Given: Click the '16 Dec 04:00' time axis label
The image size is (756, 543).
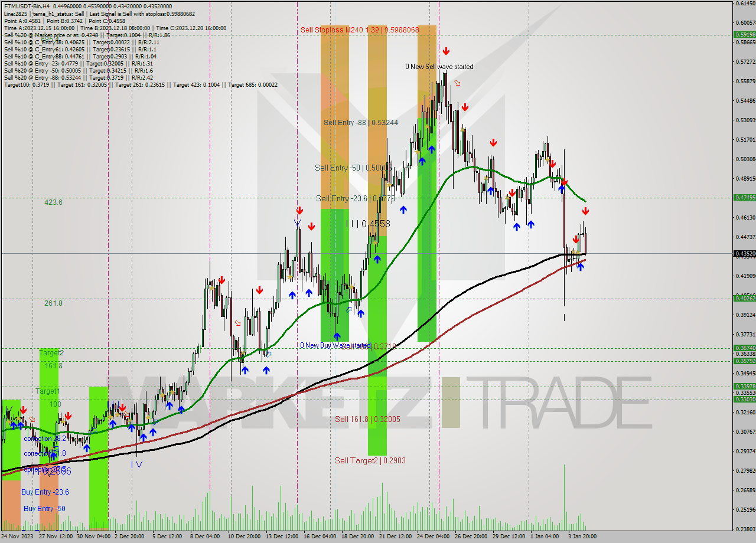Looking at the screenshot, I should 320,537.
